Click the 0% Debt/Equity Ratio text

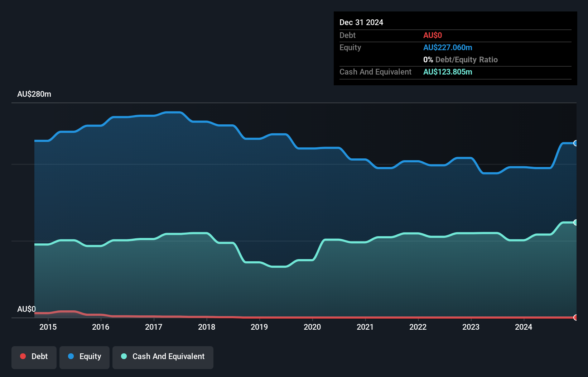(x=461, y=60)
